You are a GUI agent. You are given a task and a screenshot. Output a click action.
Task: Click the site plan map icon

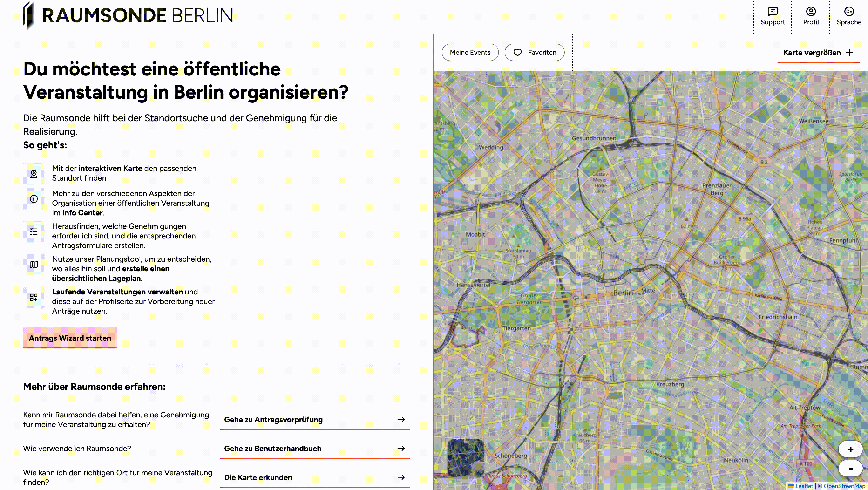point(34,265)
